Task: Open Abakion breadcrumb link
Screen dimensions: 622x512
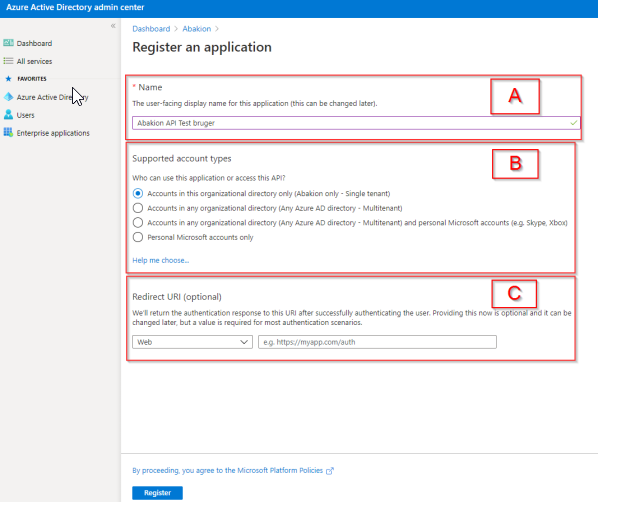Action: 195,29
